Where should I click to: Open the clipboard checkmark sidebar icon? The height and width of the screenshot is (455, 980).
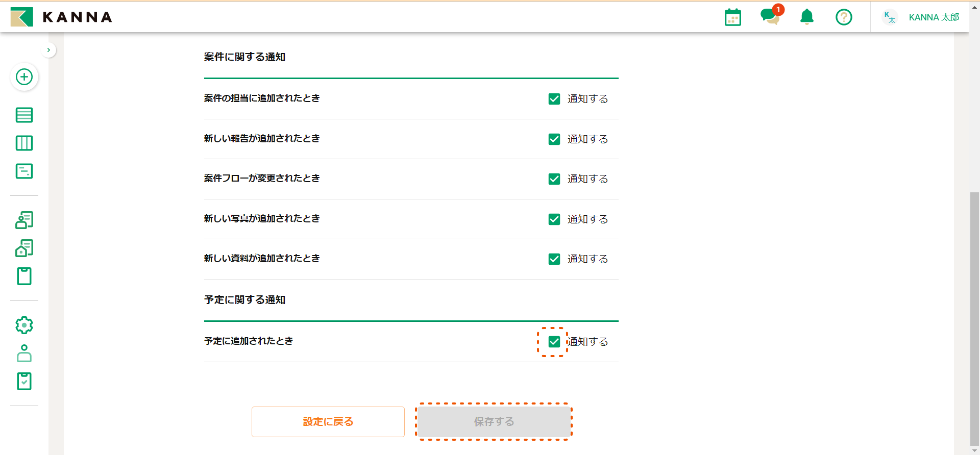pos(24,381)
